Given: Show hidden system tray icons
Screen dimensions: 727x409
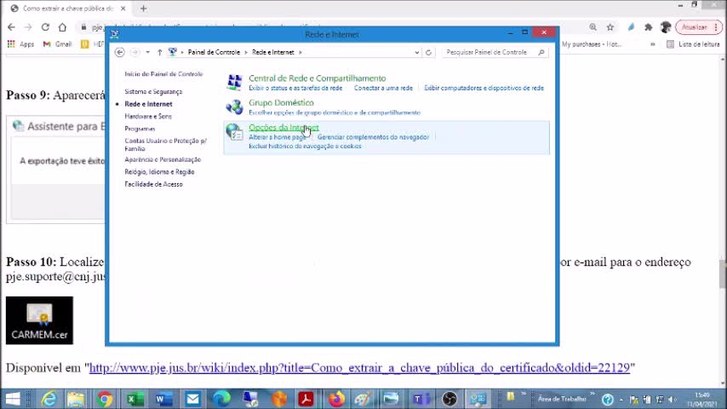Looking at the screenshot, I should (621, 399).
